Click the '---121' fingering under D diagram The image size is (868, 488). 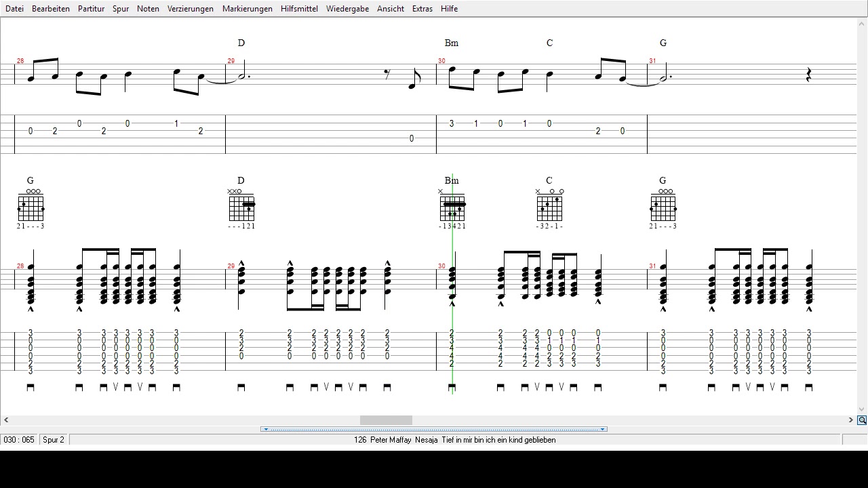[241, 226]
